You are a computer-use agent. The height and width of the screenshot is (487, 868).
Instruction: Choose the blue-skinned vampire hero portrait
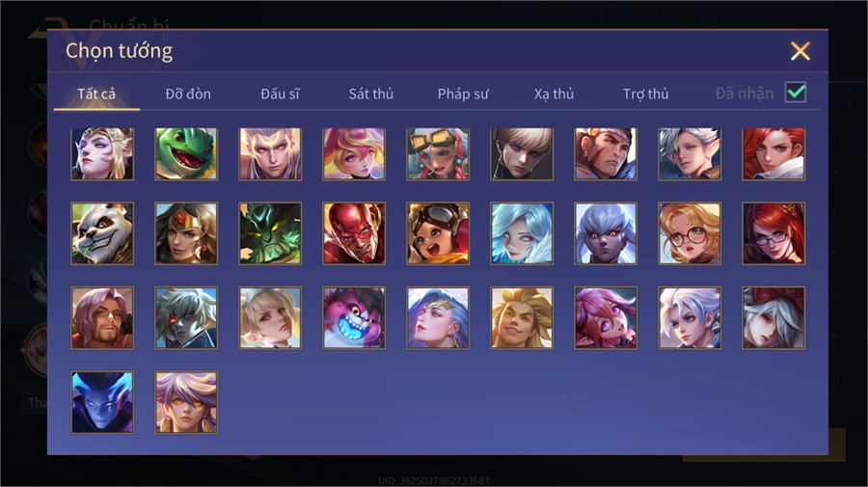tap(102, 402)
